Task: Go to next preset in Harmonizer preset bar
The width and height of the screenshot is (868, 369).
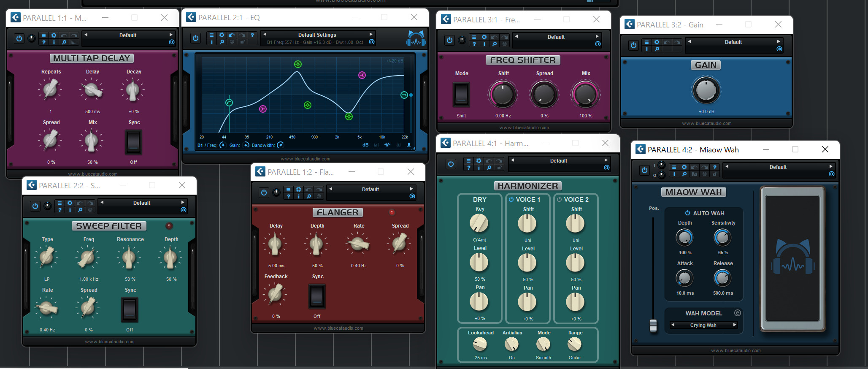Action: click(x=606, y=160)
